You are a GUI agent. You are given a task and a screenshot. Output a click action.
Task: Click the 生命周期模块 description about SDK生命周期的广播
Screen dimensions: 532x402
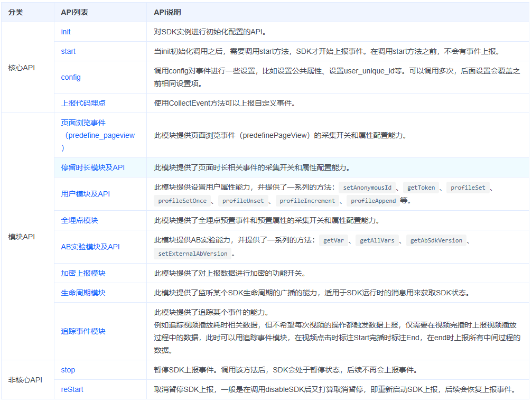coord(312,293)
